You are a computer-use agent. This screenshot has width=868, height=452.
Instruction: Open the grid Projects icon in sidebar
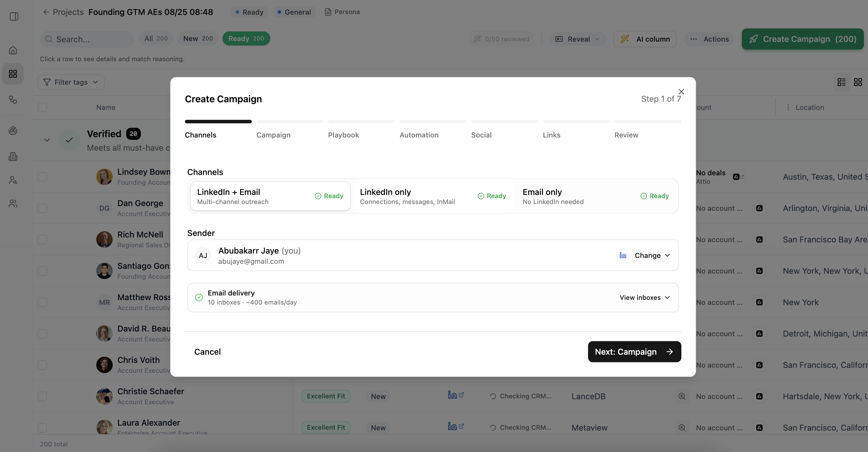13,74
